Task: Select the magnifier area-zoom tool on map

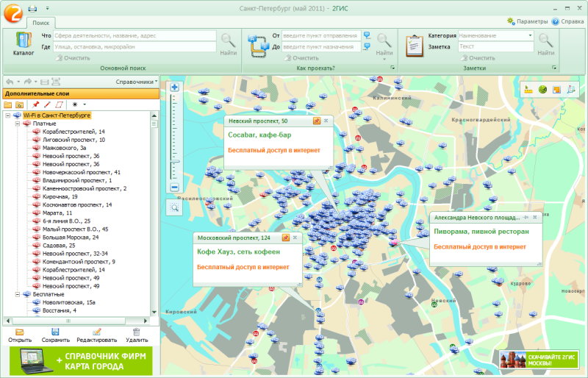Action: [x=175, y=207]
